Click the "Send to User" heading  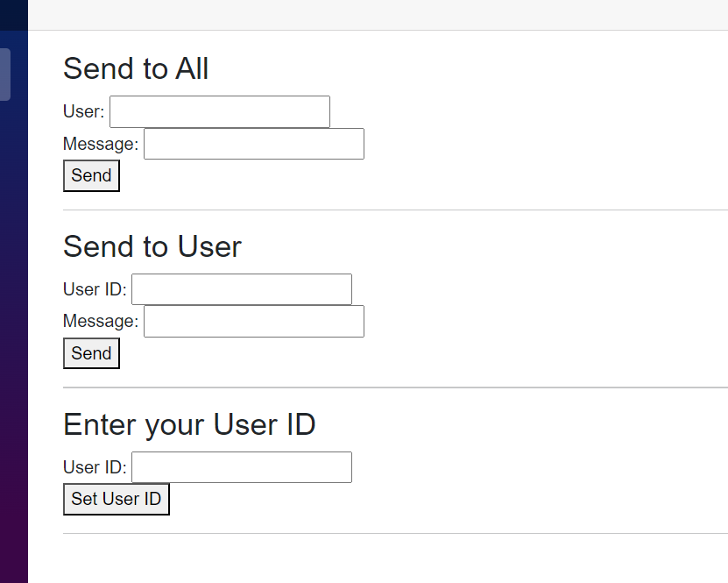pyautogui.click(x=152, y=246)
